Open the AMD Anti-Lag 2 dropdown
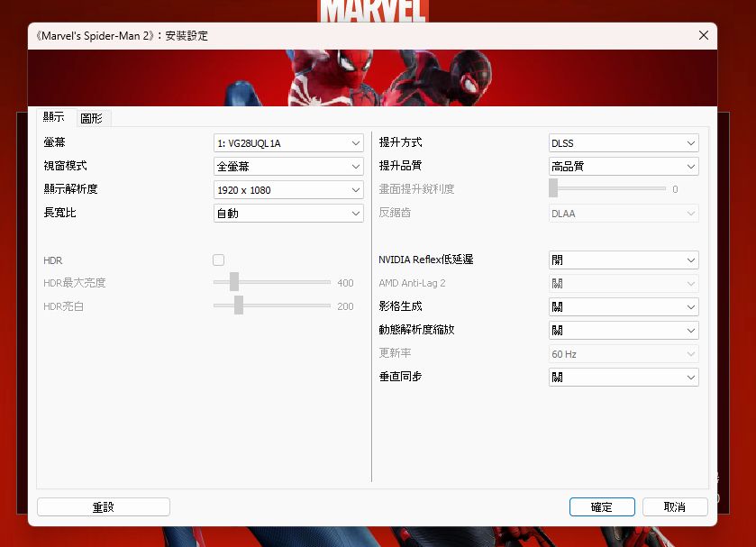This screenshot has width=756, height=547. pos(624,284)
